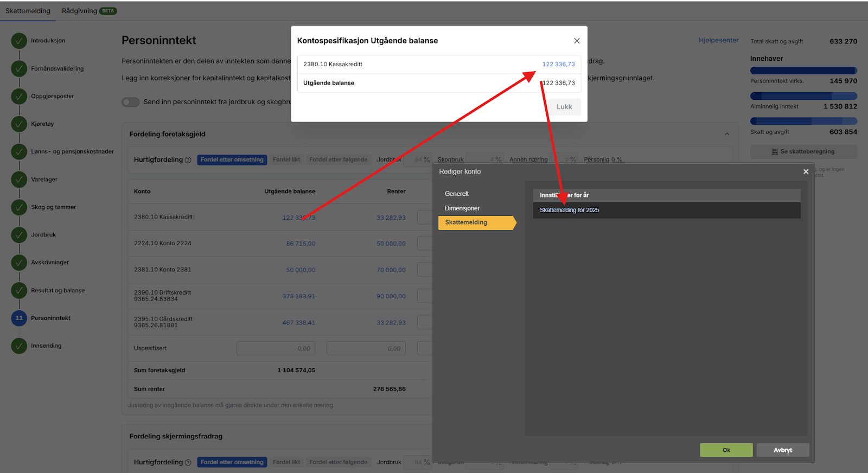868x473 pixels.
Task: Open the Varelager step checkmark icon
Action: click(19, 179)
